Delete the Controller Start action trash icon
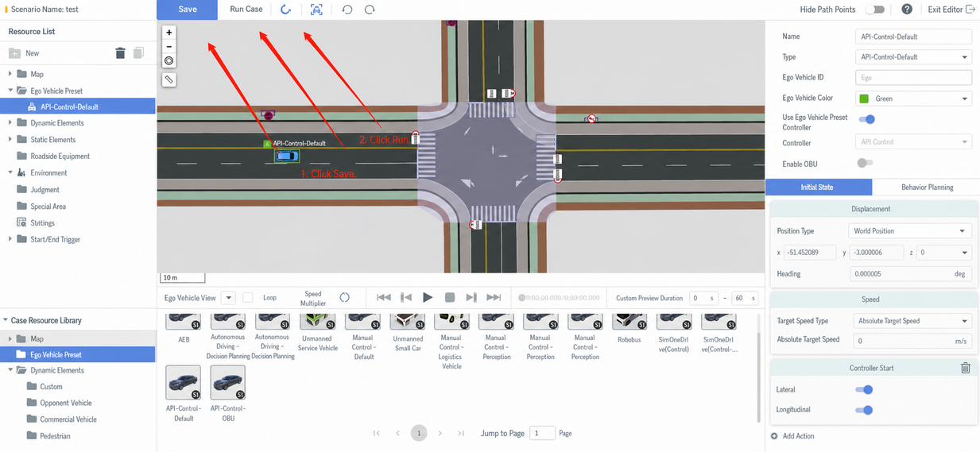 (965, 368)
